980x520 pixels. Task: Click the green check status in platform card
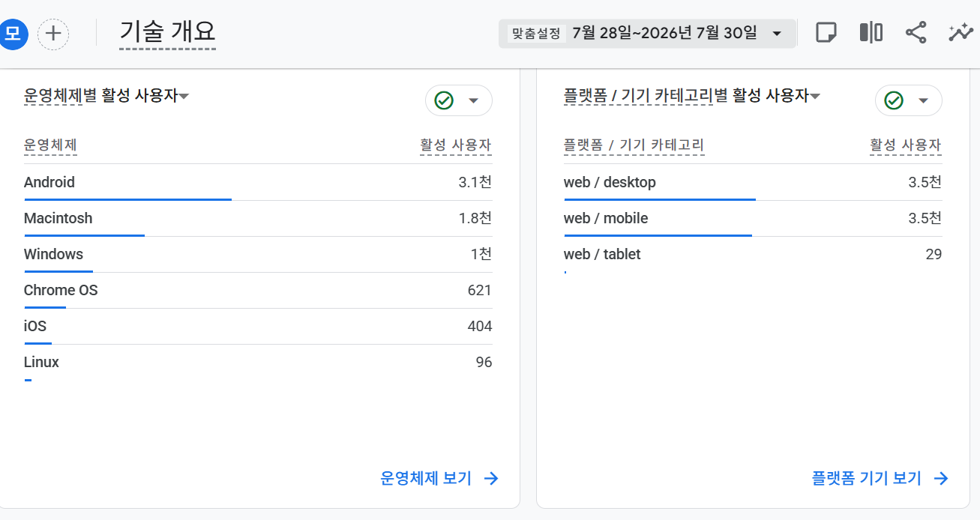coord(894,100)
